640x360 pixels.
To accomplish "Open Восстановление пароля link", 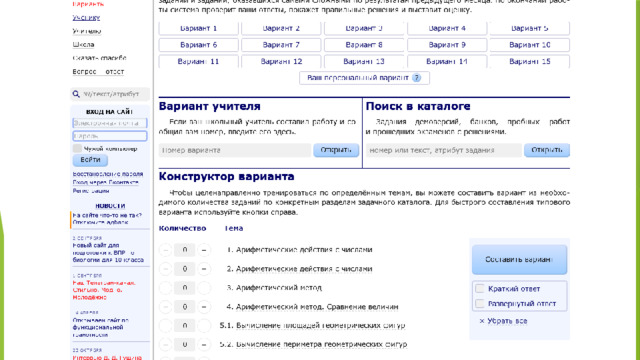I will click(x=108, y=174).
